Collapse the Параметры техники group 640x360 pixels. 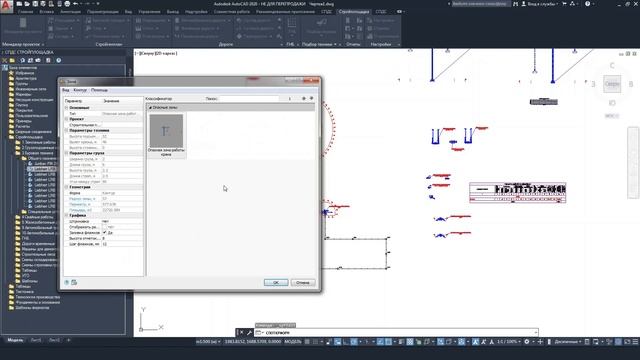(67, 131)
